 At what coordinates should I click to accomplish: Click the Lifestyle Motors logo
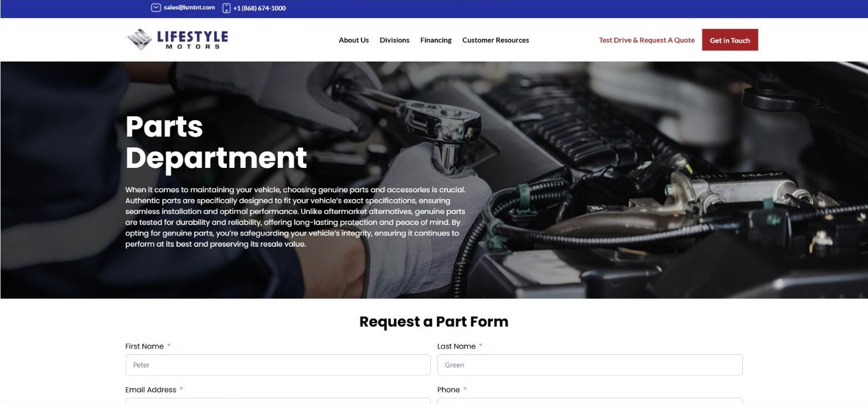pyautogui.click(x=177, y=39)
